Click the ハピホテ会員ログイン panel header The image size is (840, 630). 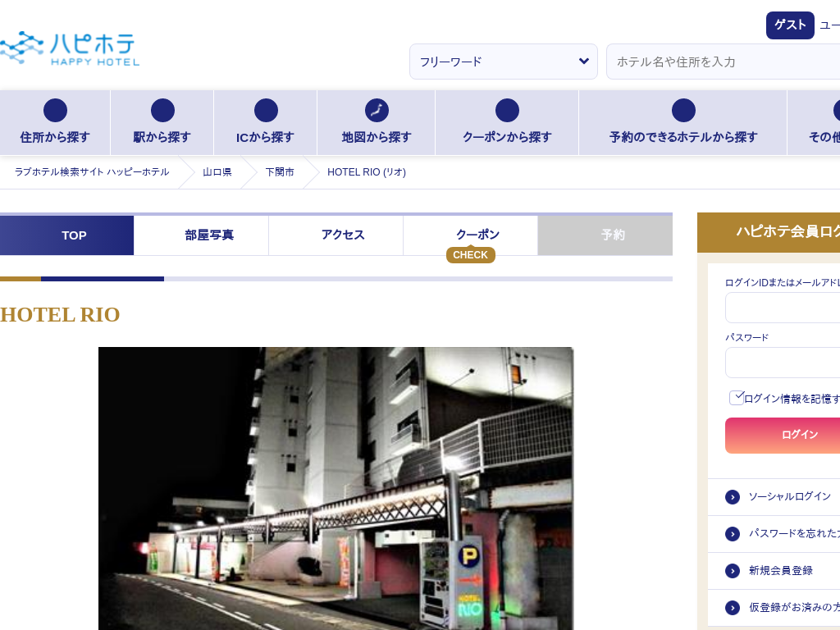click(769, 232)
